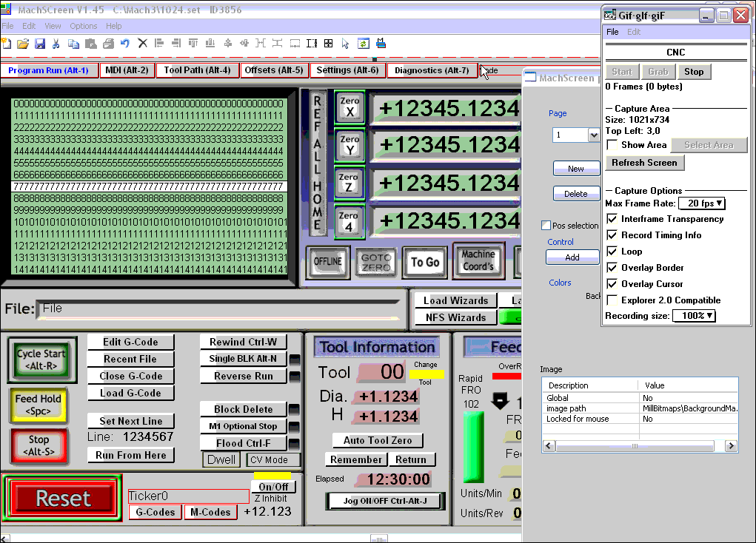Click the delete X toolbar icon
756x543 pixels.
tap(142, 44)
